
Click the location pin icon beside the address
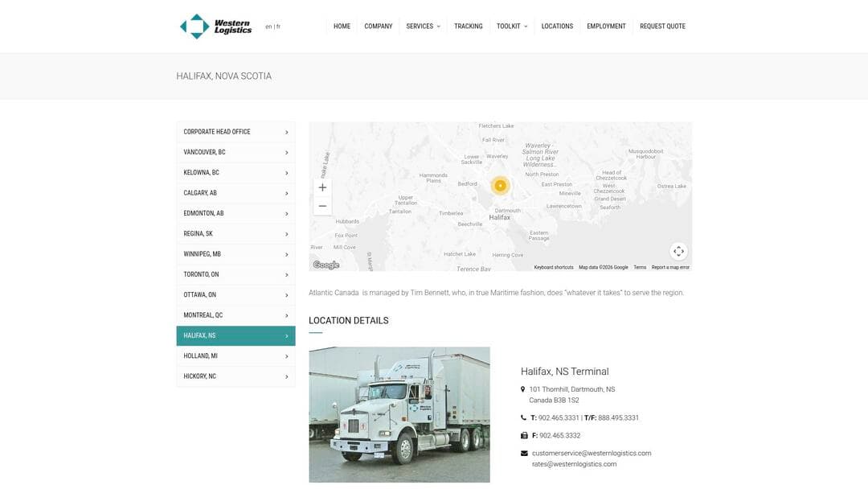(x=523, y=388)
